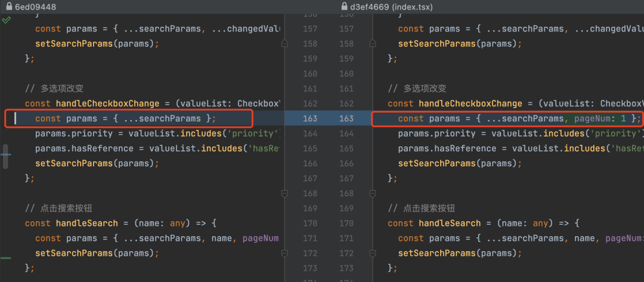Click the green checkmark inspection icon
This screenshot has width=644, height=282.
(x=6, y=20)
